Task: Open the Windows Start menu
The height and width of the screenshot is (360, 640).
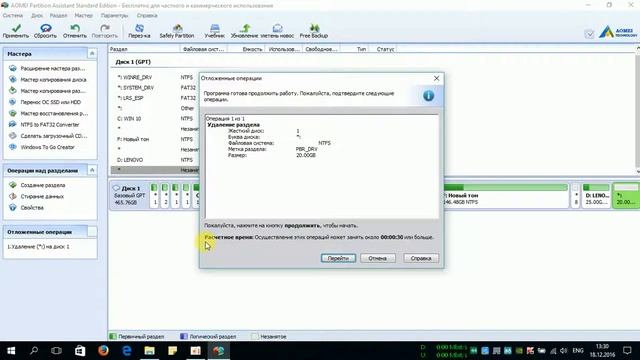Action: (11, 351)
